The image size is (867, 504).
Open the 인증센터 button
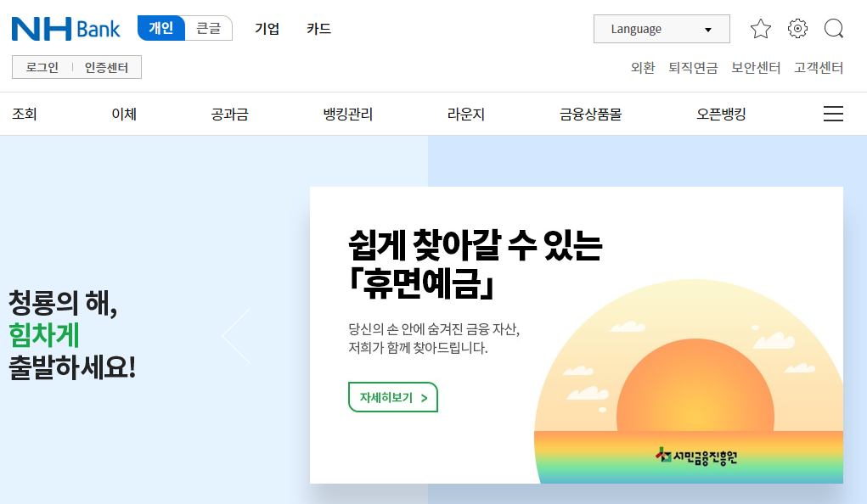click(x=106, y=67)
